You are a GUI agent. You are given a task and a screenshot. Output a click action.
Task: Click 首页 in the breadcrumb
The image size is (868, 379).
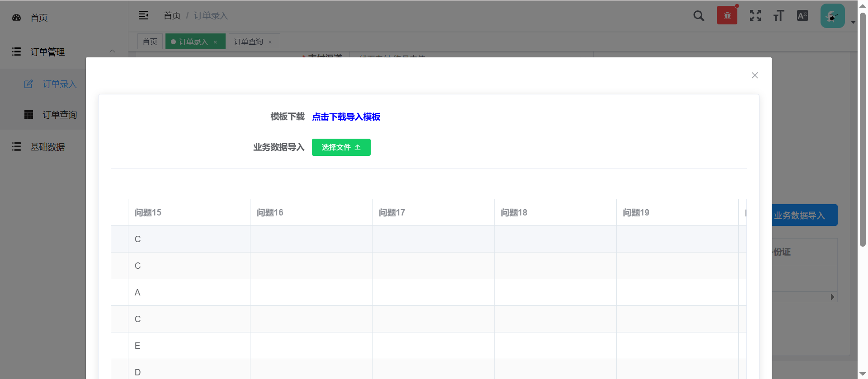(172, 16)
